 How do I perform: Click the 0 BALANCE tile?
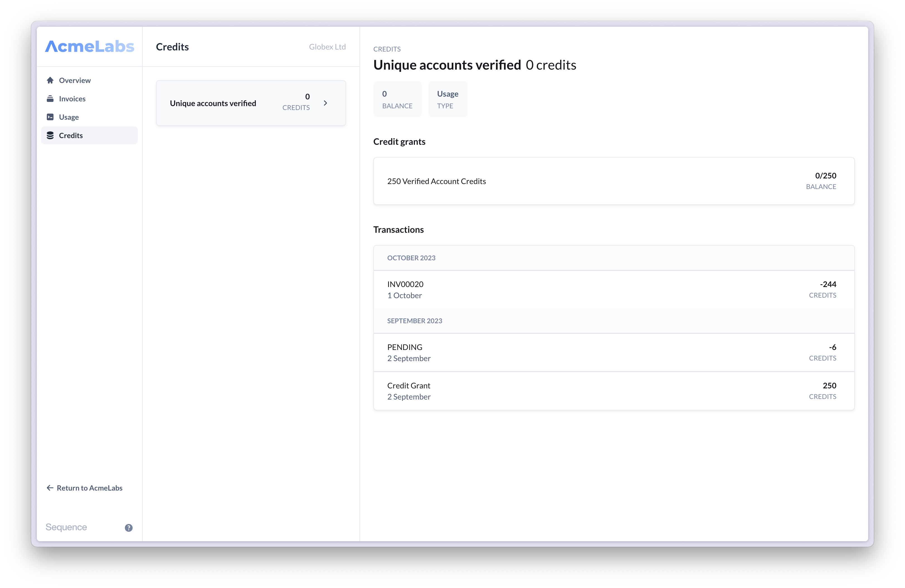397,99
